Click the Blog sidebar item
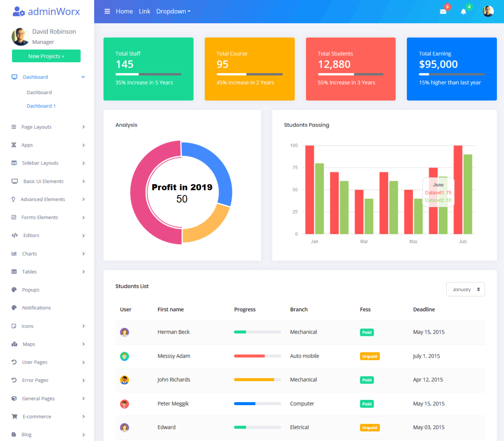 (26, 434)
